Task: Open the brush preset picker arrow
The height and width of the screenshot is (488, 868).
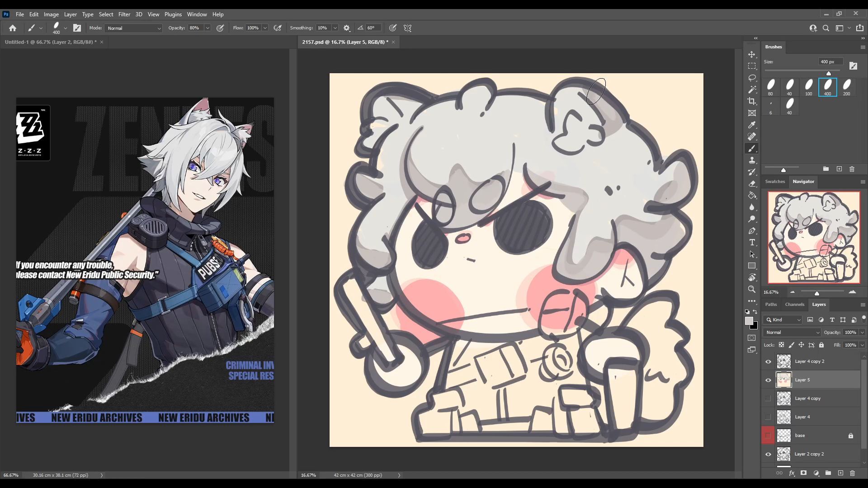Action: [66, 28]
